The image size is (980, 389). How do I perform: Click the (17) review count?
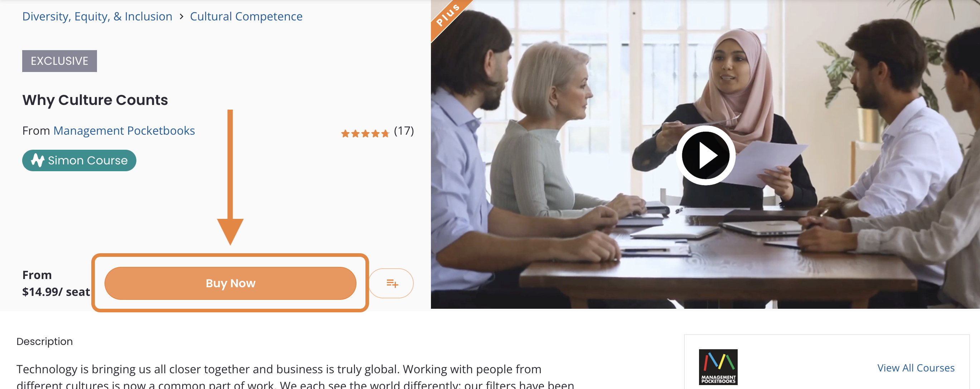404,131
